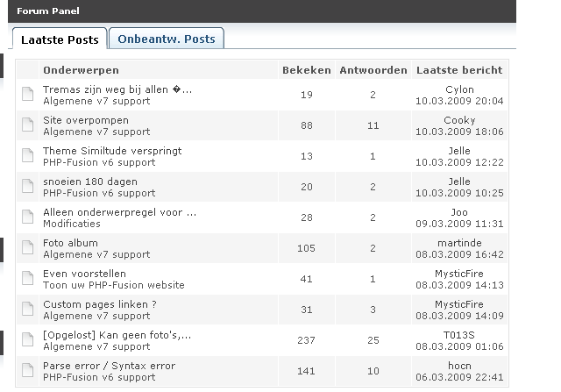Open PHP-Fusion v6 support under snoeien 180 dagen
Viewport: 561px width, 392px height.
coord(99,193)
